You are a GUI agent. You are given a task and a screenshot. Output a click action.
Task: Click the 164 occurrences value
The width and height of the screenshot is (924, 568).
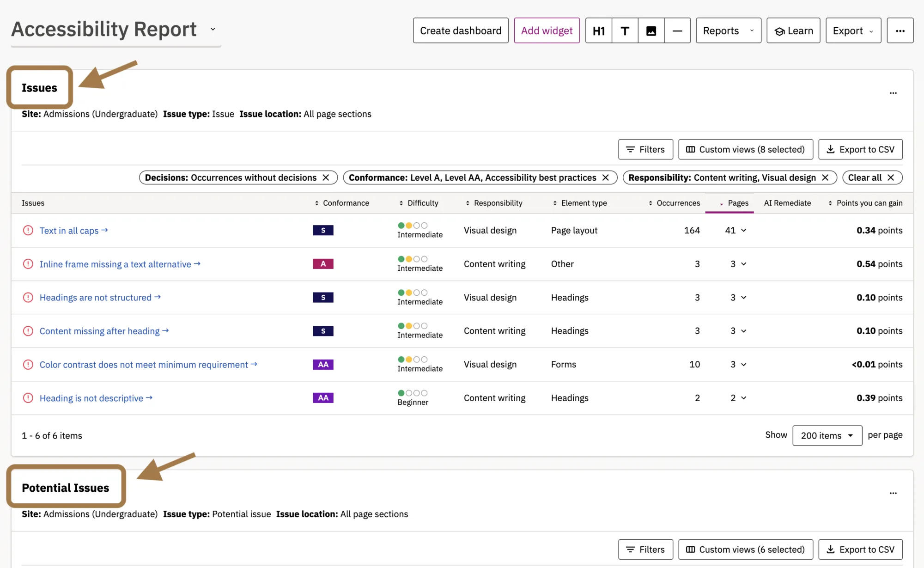pyautogui.click(x=692, y=230)
